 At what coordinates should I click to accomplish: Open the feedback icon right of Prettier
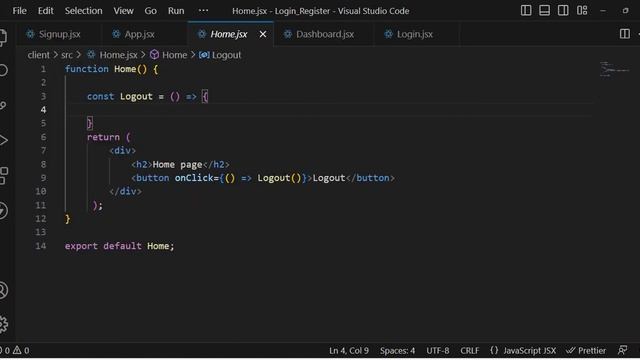tap(622, 350)
